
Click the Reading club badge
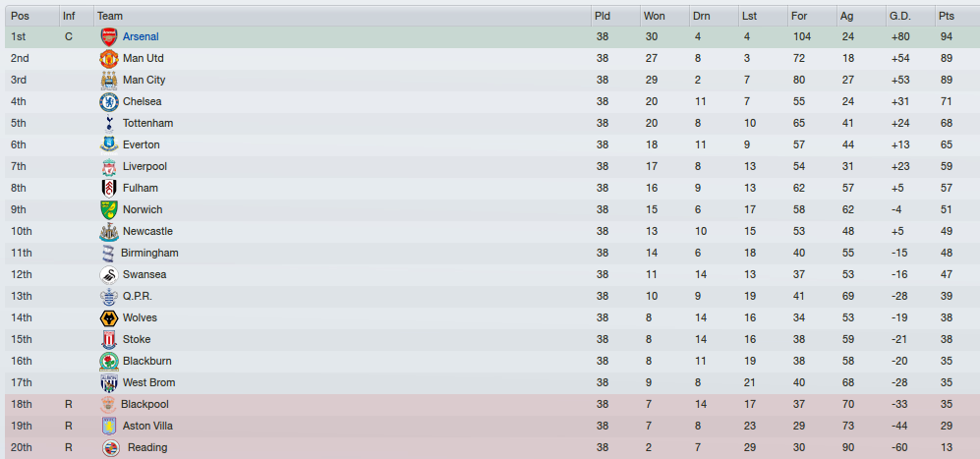111,448
